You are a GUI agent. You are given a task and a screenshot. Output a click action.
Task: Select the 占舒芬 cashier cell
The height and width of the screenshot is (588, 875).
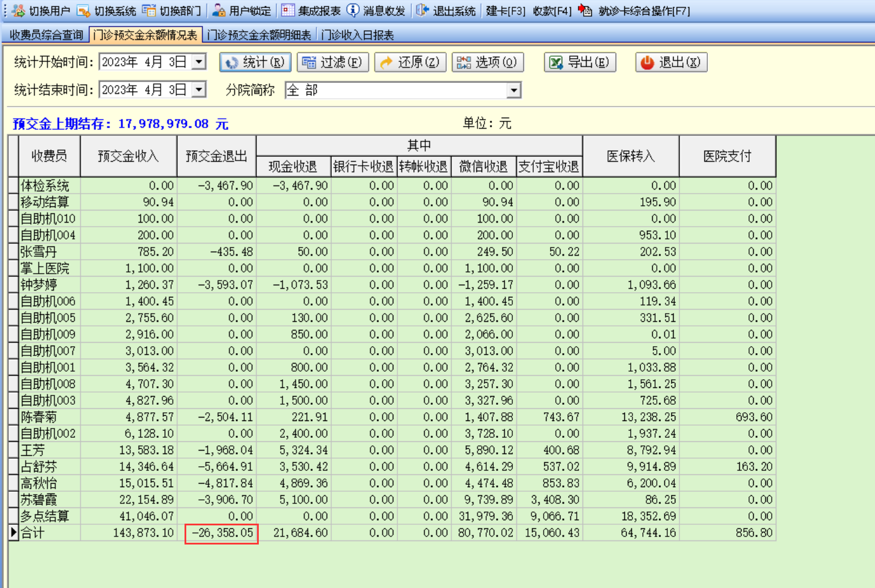coord(49,466)
